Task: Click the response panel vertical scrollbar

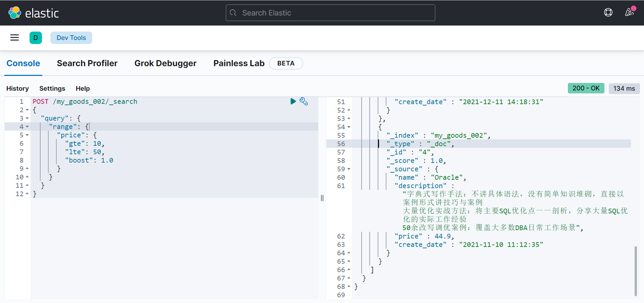Action: [636, 271]
